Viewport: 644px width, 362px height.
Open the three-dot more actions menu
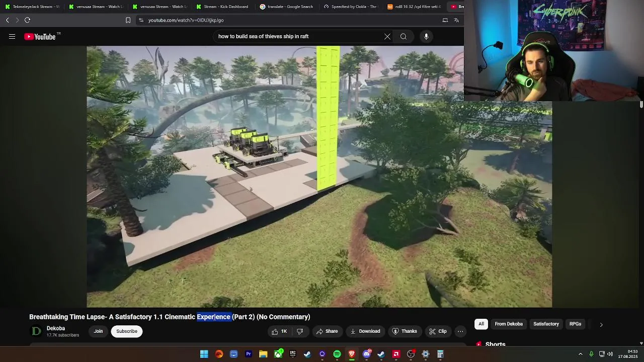point(460,331)
